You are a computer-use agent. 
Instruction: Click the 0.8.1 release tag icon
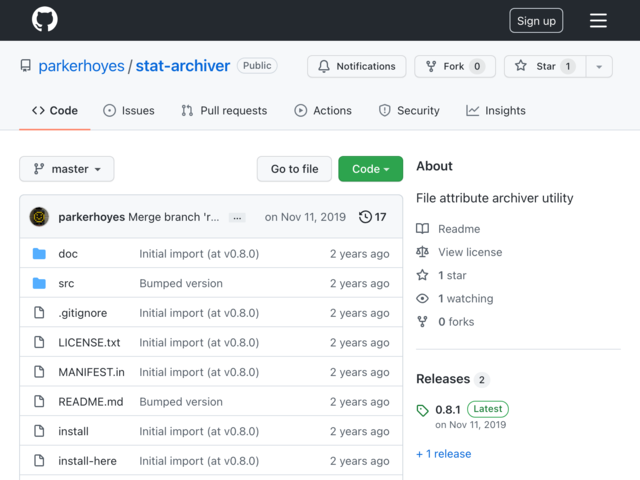point(422,410)
